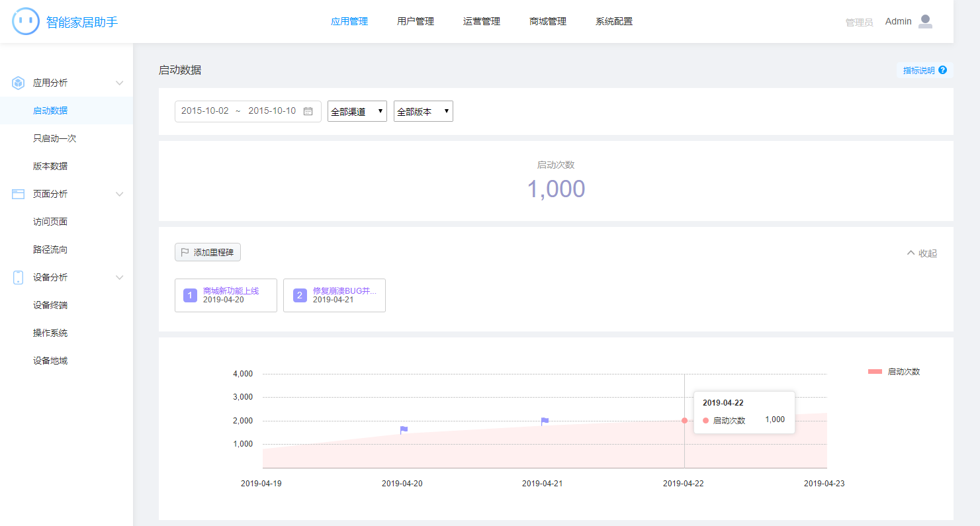Open 只启动一次 in the sidebar
Screen dimensions: 980x526
(x=55, y=138)
